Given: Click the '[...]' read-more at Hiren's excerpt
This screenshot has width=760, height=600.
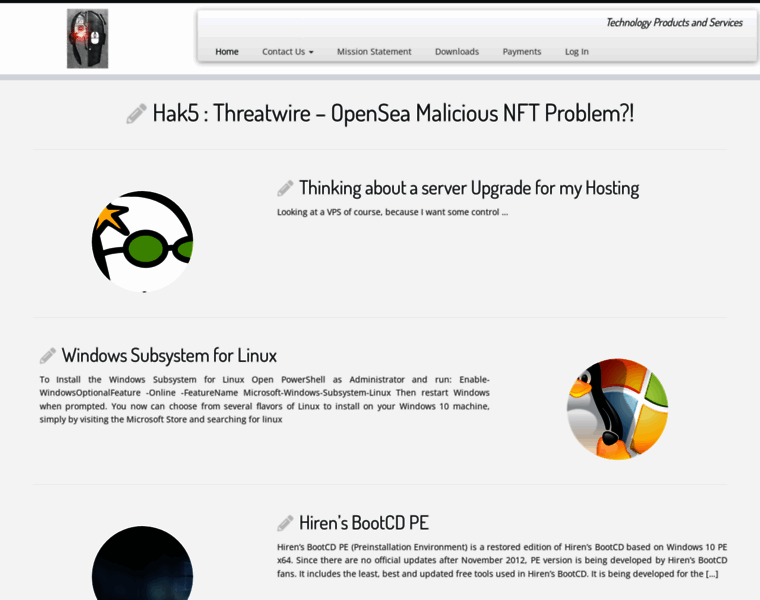Looking at the screenshot, I should [712, 574].
